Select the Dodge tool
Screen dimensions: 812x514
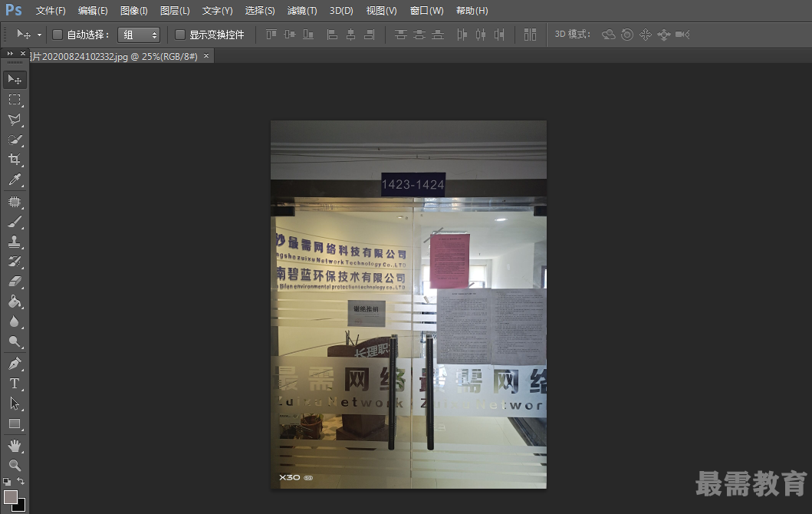15,341
